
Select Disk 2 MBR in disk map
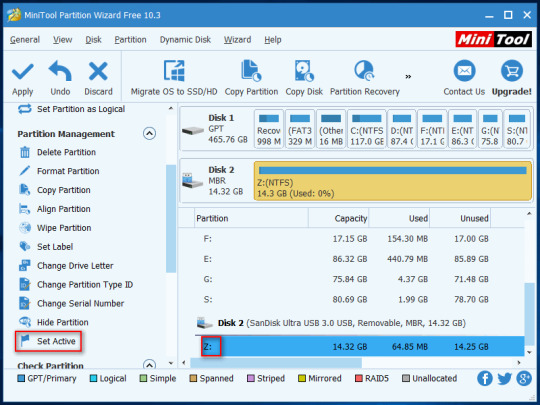click(216, 180)
